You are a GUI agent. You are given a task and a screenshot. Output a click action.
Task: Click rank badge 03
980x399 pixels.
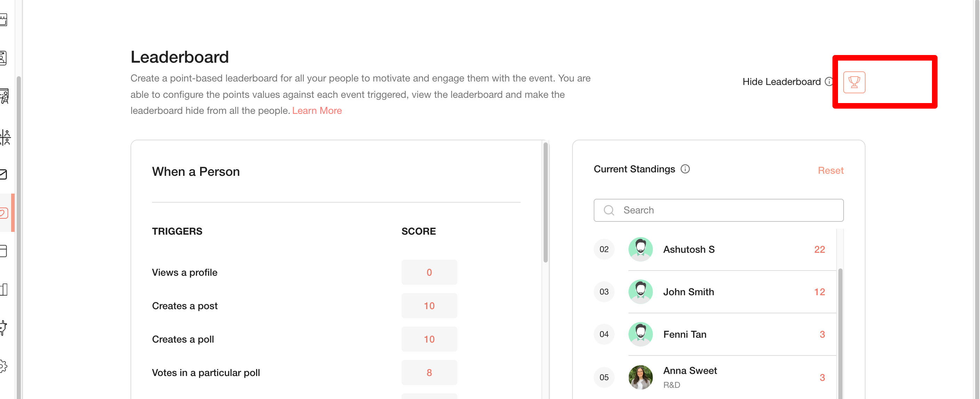click(604, 292)
